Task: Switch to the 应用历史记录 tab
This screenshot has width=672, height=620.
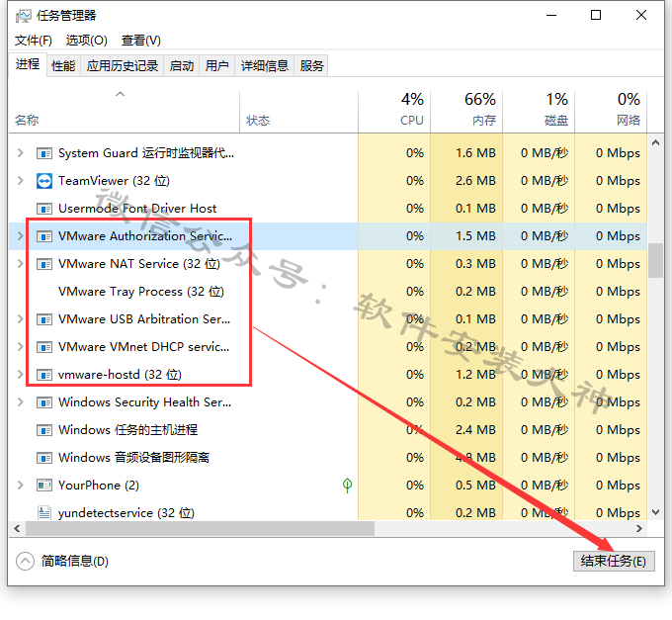Action: click(x=123, y=66)
